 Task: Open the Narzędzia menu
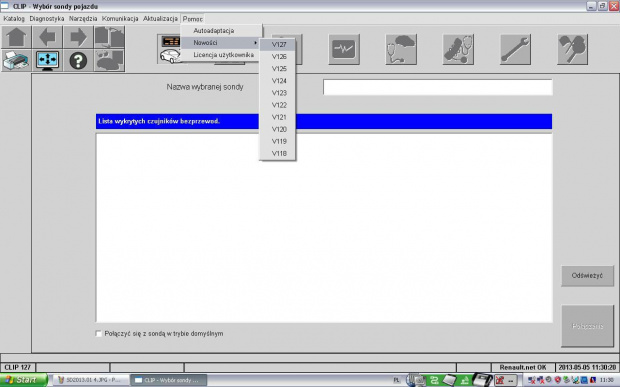(x=83, y=19)
